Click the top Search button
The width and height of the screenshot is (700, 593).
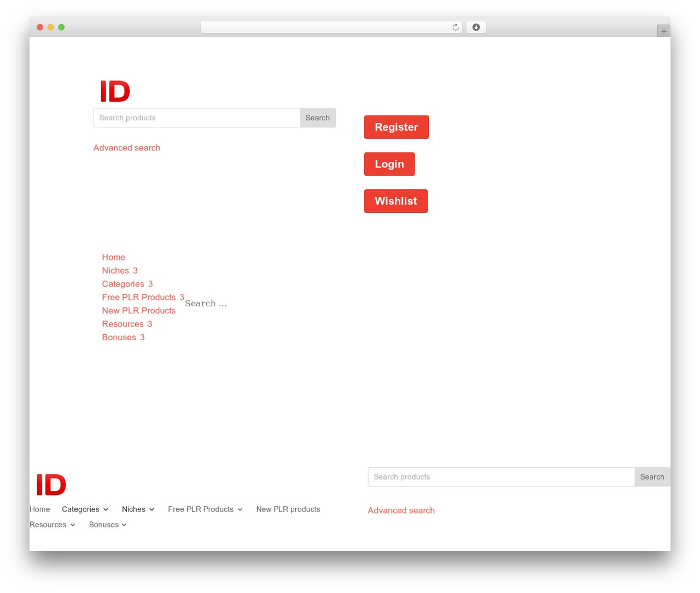click(x=318, y=118)
